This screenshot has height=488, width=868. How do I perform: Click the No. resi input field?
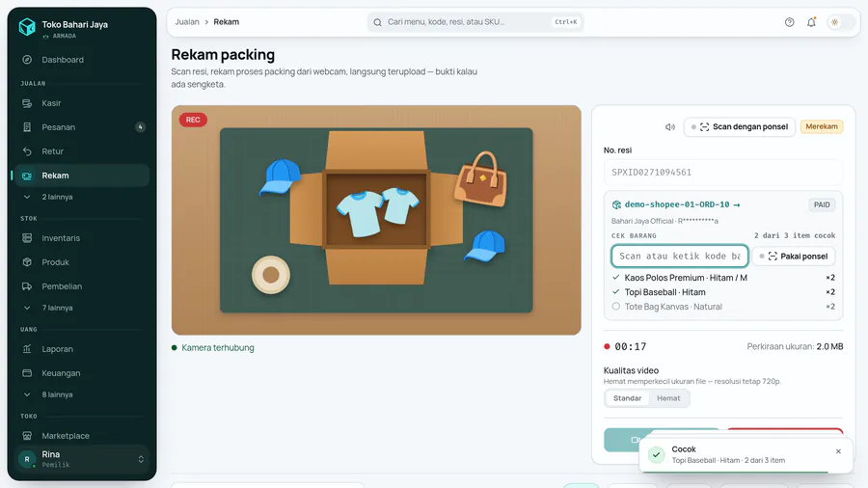723,173
